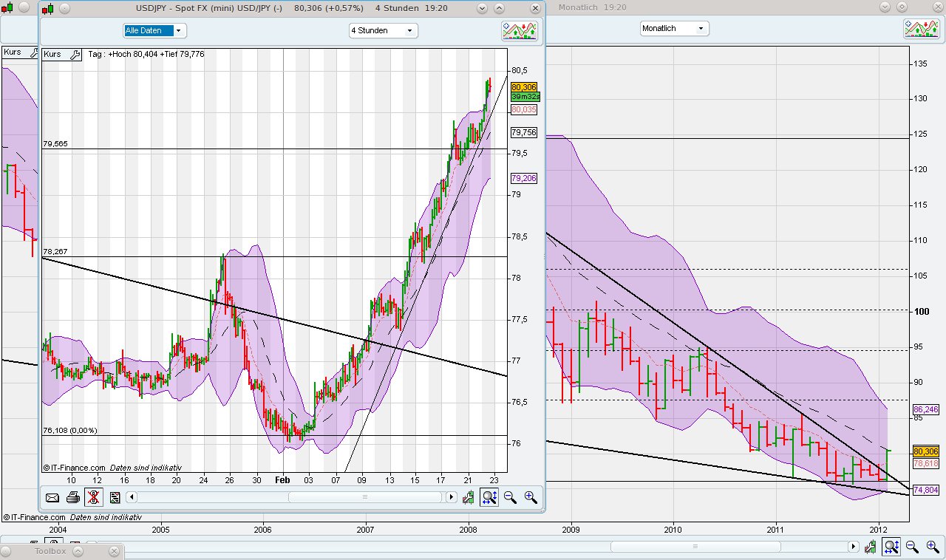Select the email chart icon
This screenshot has height=560, width=946.
52,497
